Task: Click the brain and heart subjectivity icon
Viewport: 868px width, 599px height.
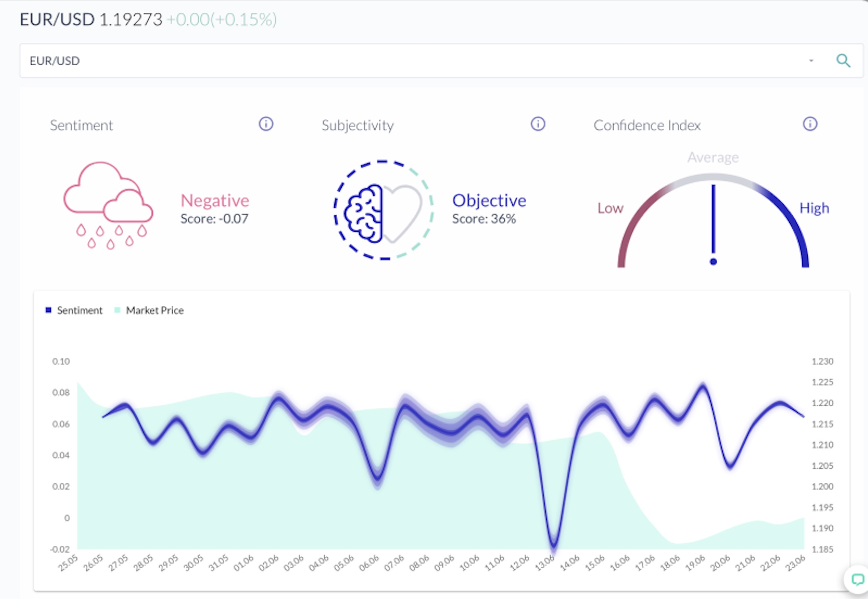Action: point(383,210)
